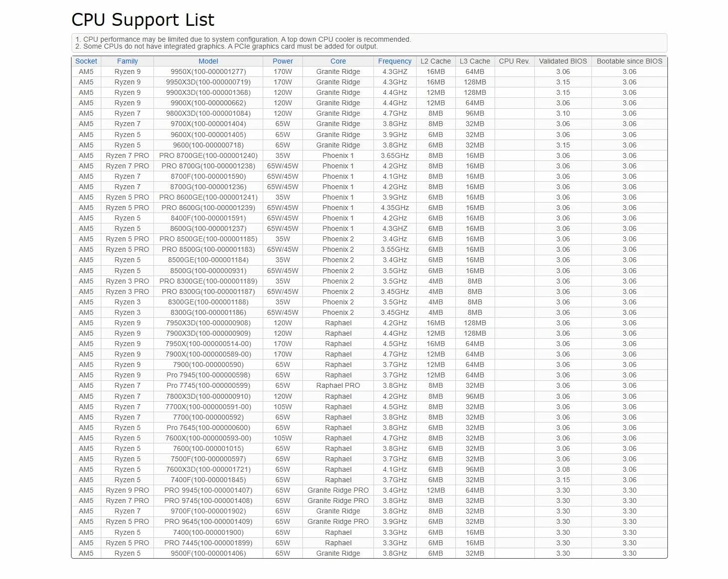Click model 7600X3D(100-000001721)

[x=208, y=469]
